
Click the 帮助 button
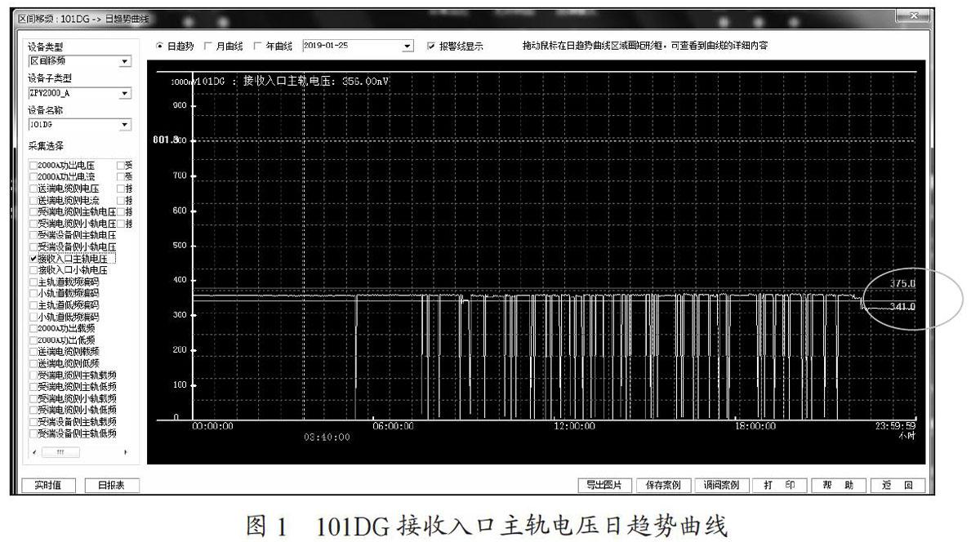tap(838, 485)
